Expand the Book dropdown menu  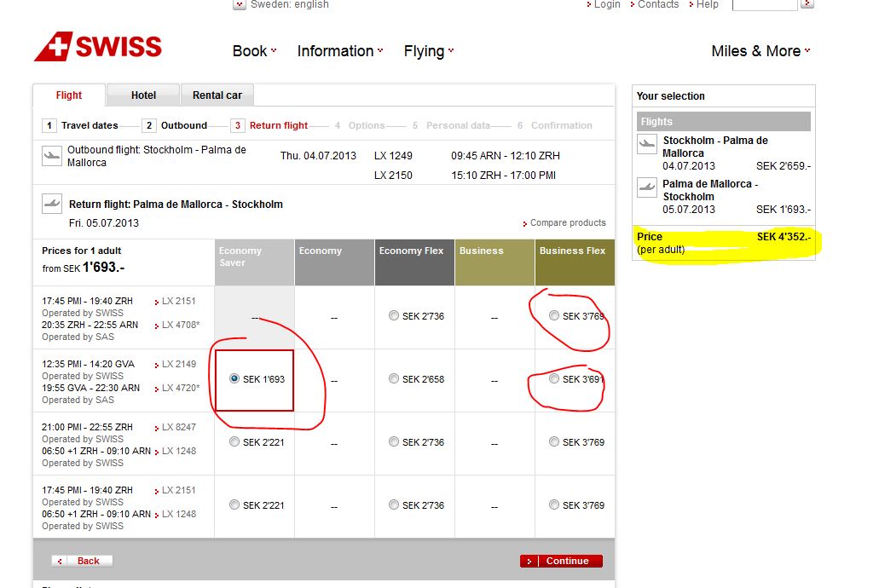point(254,51)
